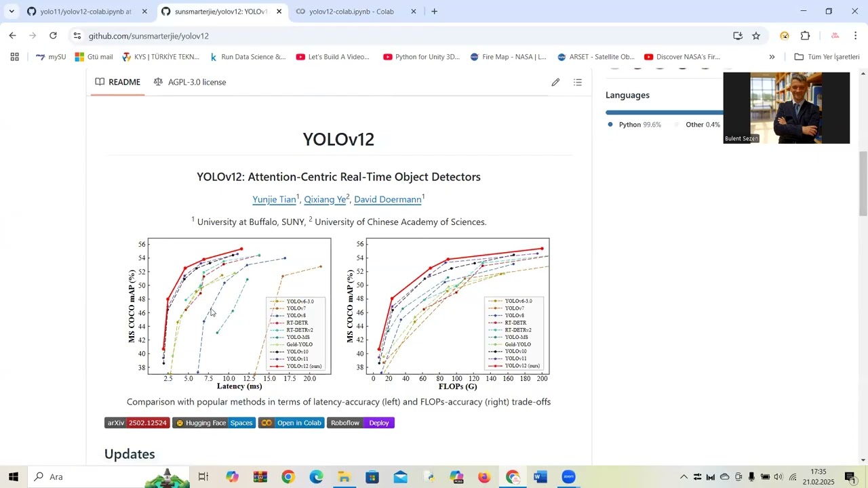Click the browser Back arrow
868x488 pixels.
[12, 36]
